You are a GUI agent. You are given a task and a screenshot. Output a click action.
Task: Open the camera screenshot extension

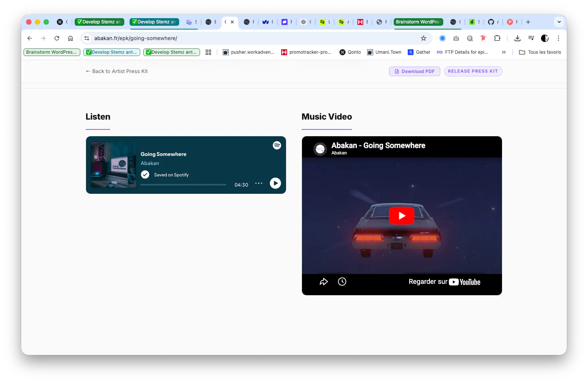(456, 38)
